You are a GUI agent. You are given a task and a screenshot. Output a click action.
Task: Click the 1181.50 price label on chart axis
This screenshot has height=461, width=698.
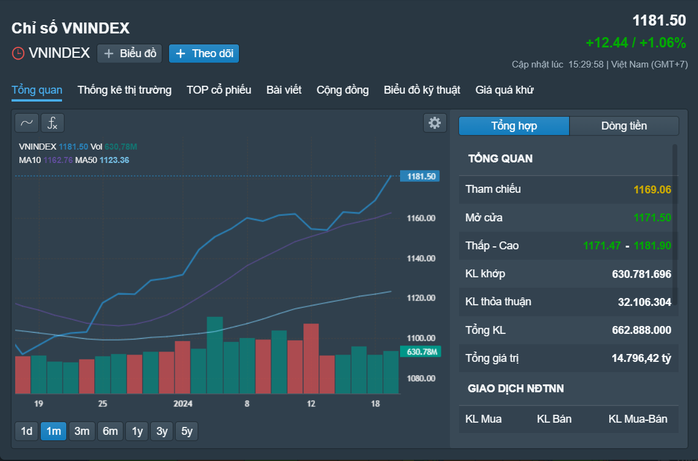click(420, 176)
